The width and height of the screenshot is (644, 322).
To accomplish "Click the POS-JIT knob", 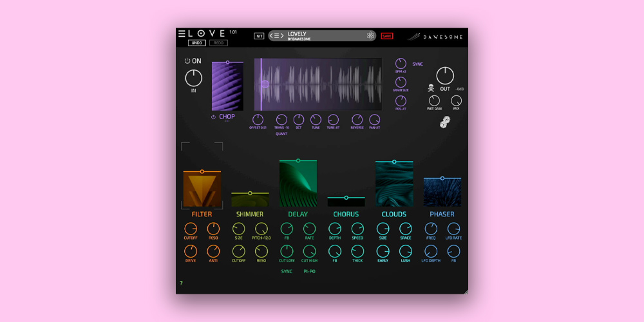I will pyautogui.click(x=401, y=101).
